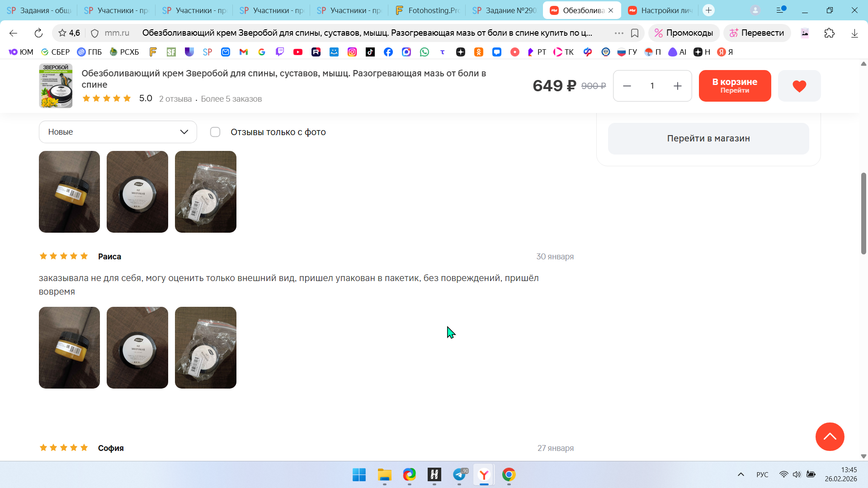The height and width of the screenshot is (488, 868).
Task: Decrease quantity with minus button
Action: pyautogui.click(x=627, y=86)
